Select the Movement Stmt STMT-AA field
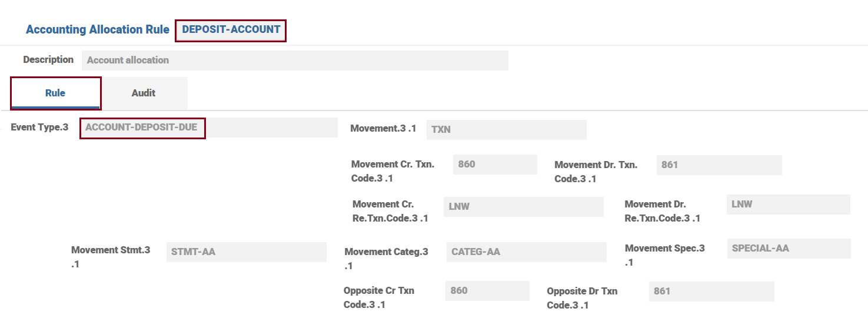 pos(246,252)
